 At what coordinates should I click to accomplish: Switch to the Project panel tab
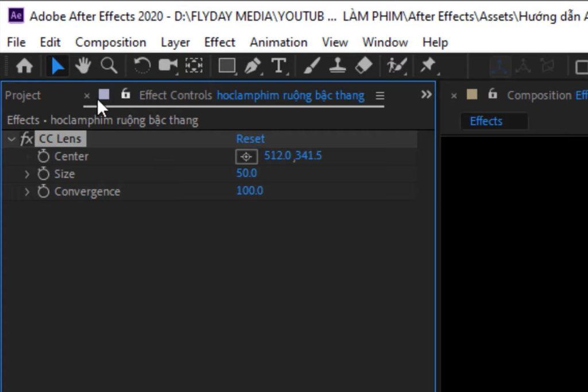pos(23,95)
